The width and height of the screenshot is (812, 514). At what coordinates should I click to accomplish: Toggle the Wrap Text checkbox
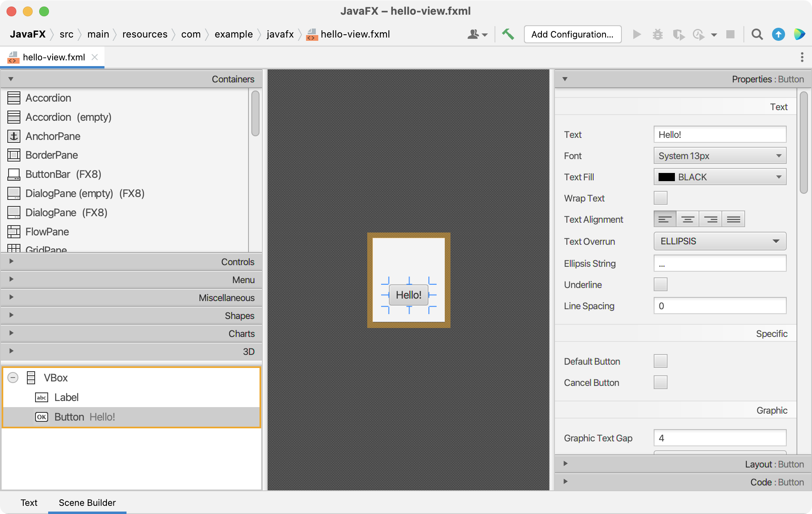click(x=661, y=197)
